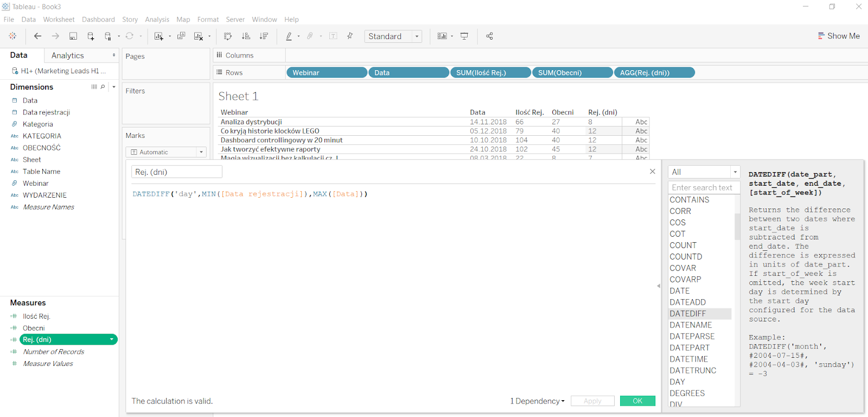Viewport: 868px width, 417px height.
Task: Click the Swap Rows and Columns icon
Action: pos(228,36)
